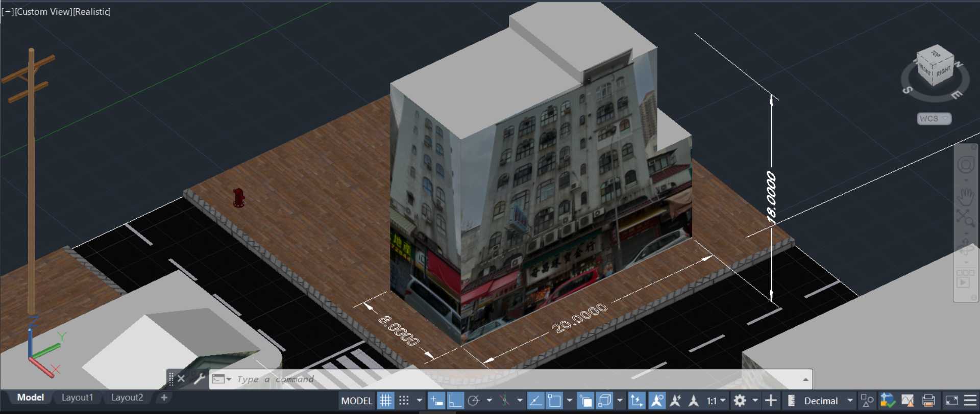Toggle 2D object snap square icon
The image size is (980, 414).
554,401
